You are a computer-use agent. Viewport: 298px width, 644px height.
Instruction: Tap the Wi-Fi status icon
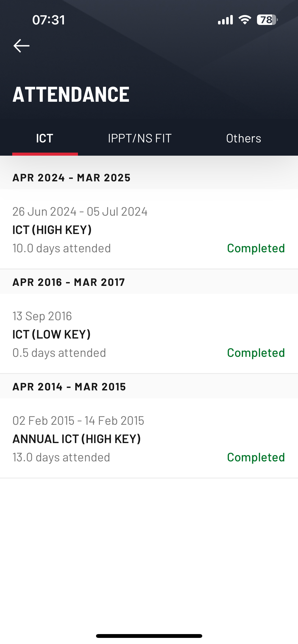coord(245,20)
